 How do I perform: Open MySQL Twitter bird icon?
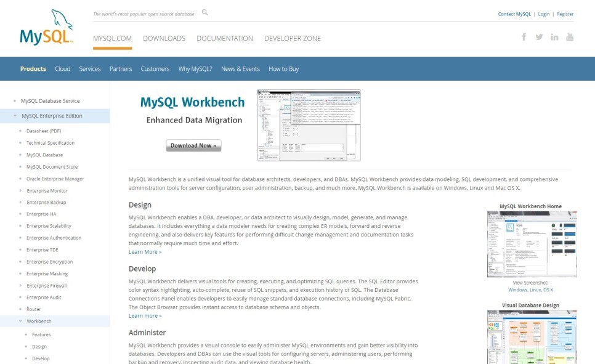pos(539,37)
